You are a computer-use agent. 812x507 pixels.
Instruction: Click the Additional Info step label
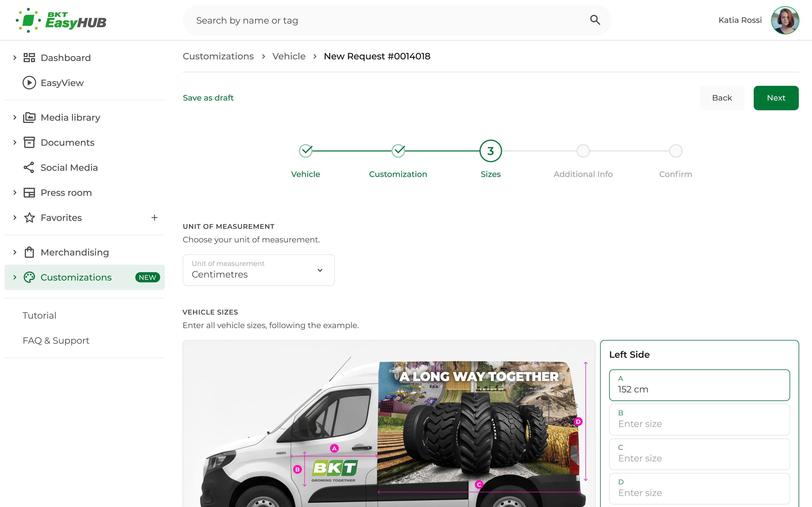point(583,174)
